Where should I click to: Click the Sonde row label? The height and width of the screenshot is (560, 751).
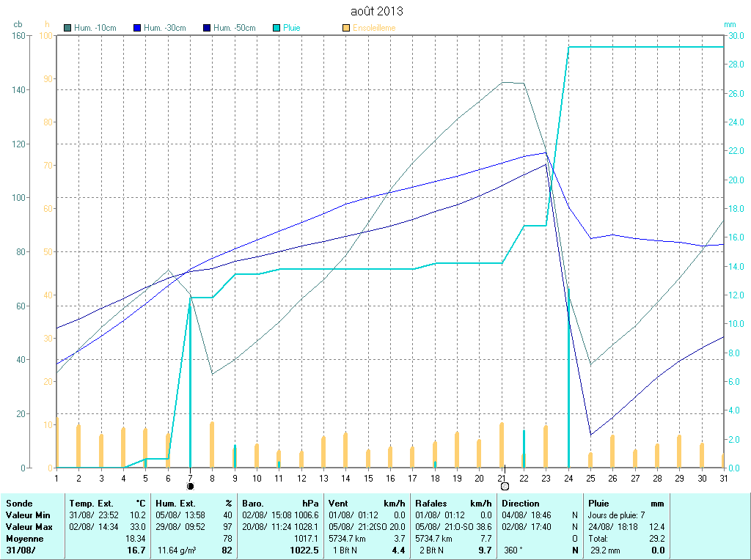(19, 504)
